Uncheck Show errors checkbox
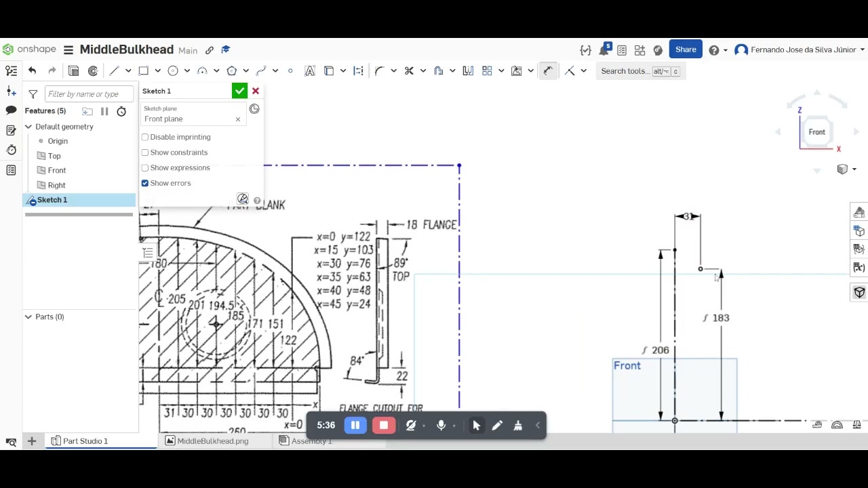The height and width of the screenshot is (488, 868). pos(145,183)
